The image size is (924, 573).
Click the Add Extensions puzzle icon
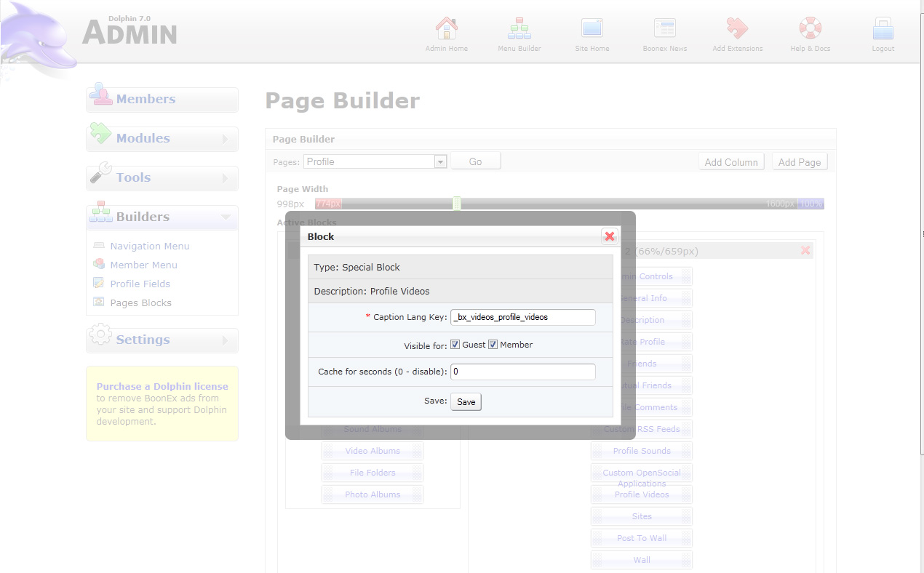737,29
